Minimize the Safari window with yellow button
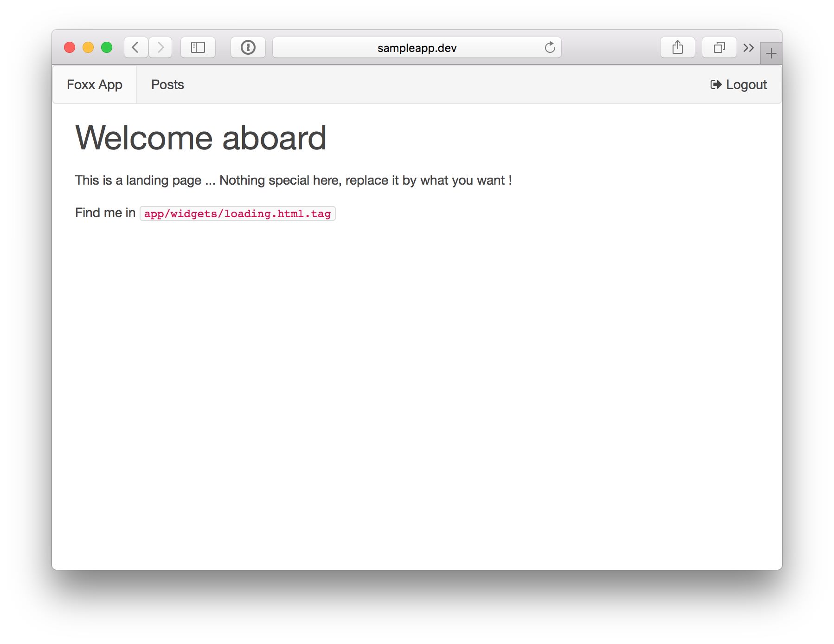The height and width of the screenshot is (644, 834). [88, 47]
